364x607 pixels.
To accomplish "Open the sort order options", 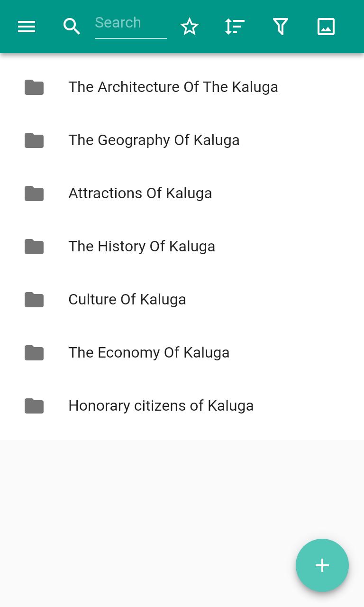I will (235, 27).
